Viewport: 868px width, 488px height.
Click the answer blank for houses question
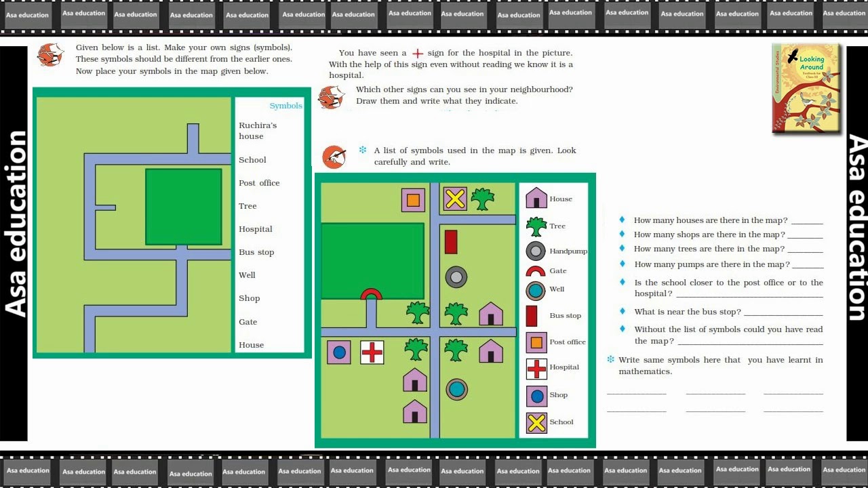806,221
